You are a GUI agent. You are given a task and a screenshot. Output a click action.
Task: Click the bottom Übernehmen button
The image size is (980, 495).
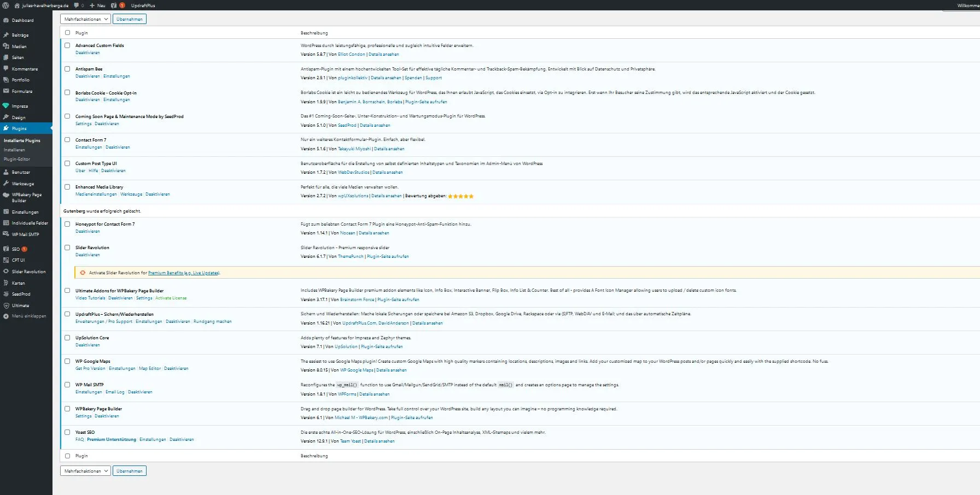tap(130, 471)
